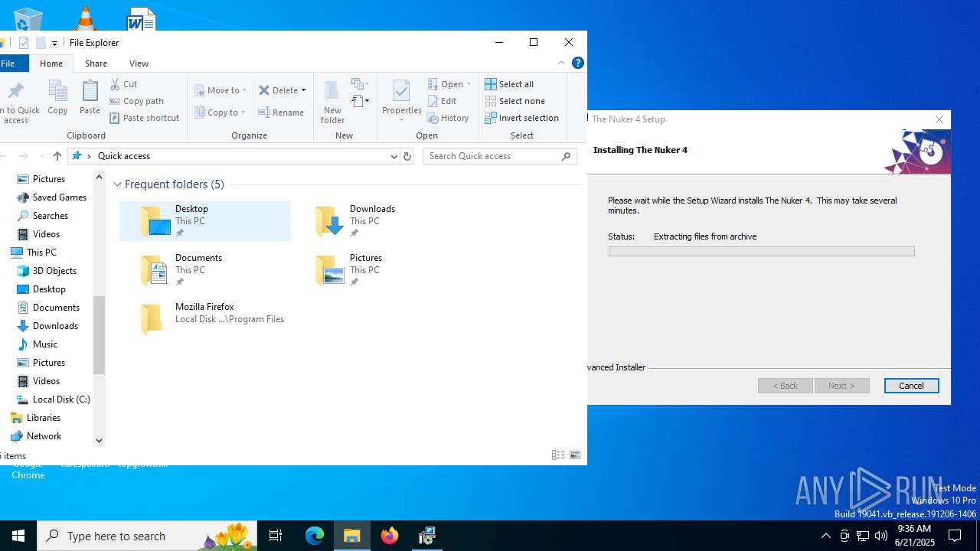The height and width of the screenshot is (551, 980).
Task: Click the Rename command in Organize group
Action: click(281, 112)
